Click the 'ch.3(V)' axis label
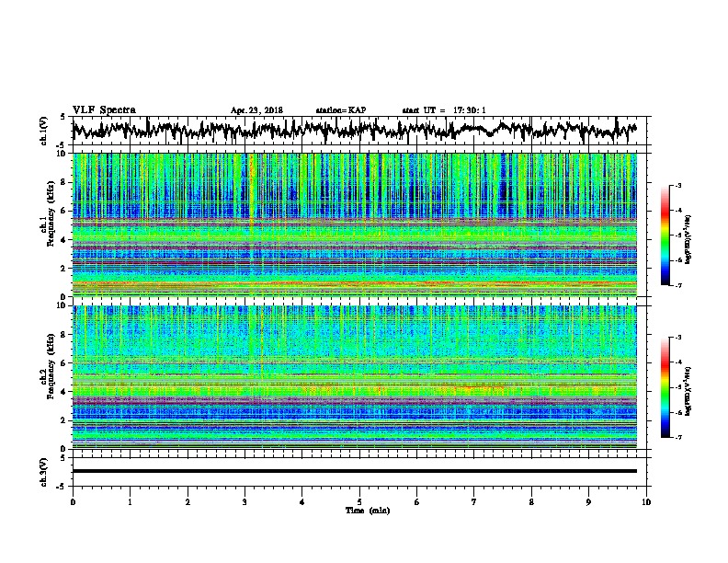728x563 pixels. pos(43,472)
